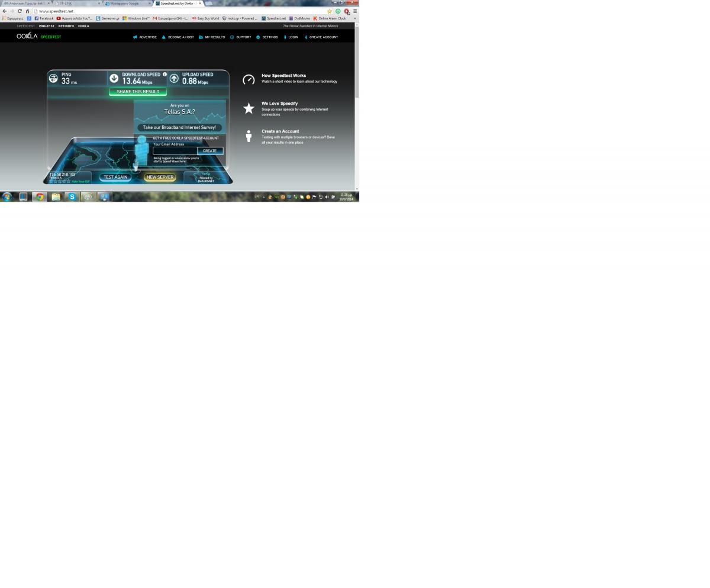Viewport: 710px width, 588px height.
Task: Open the Facebook bookmark
Action: click(x=44, y=18)
